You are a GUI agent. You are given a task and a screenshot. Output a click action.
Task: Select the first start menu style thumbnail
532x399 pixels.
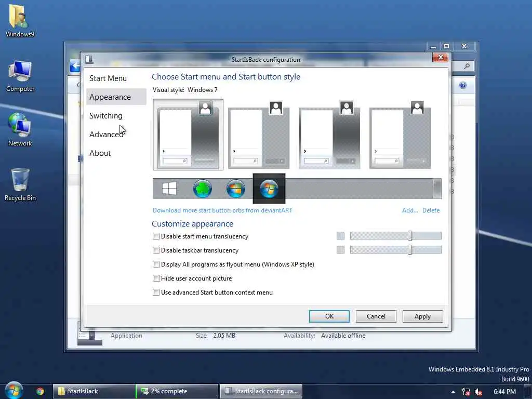click(x=188, y=135)
